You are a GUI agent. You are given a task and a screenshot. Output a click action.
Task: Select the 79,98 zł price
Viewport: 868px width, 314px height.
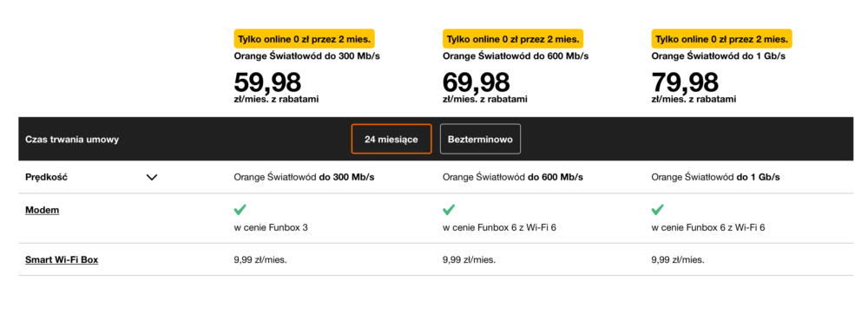pos(685,82)
